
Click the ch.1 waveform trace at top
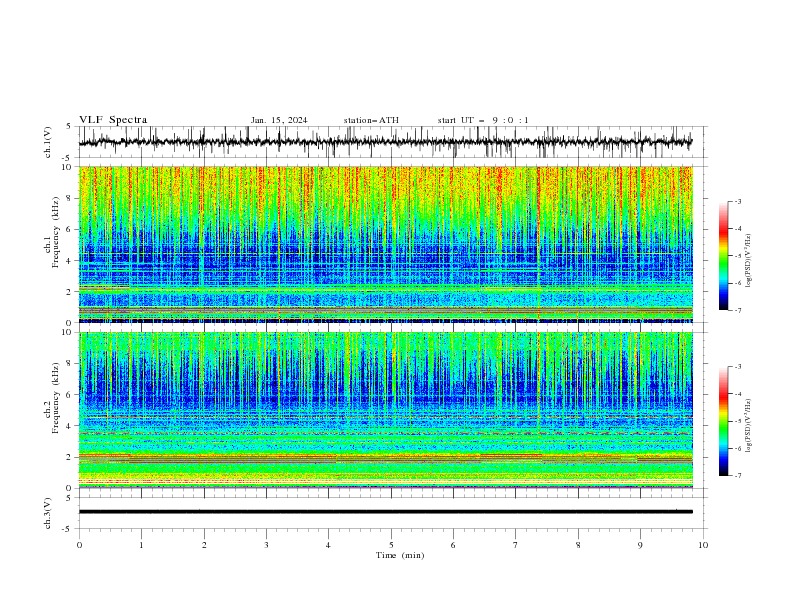click(x=385, y=142)
